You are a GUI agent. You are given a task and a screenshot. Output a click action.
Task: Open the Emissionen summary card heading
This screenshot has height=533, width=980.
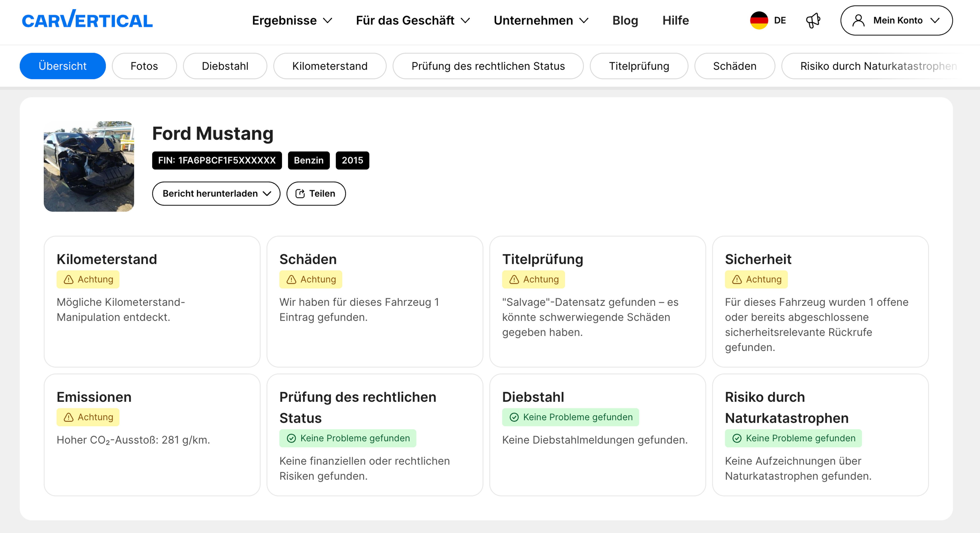pos(94,397)
